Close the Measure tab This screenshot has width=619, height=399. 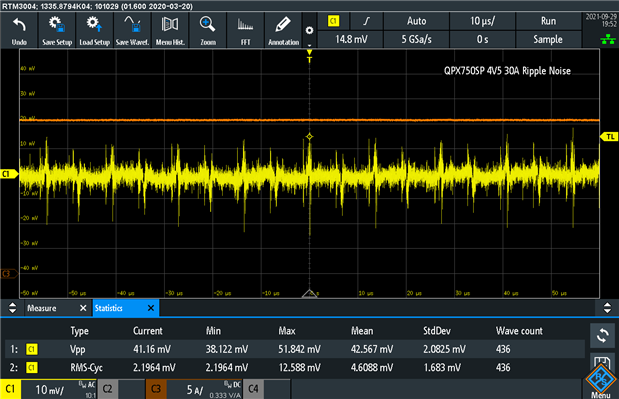pos(83,308)
